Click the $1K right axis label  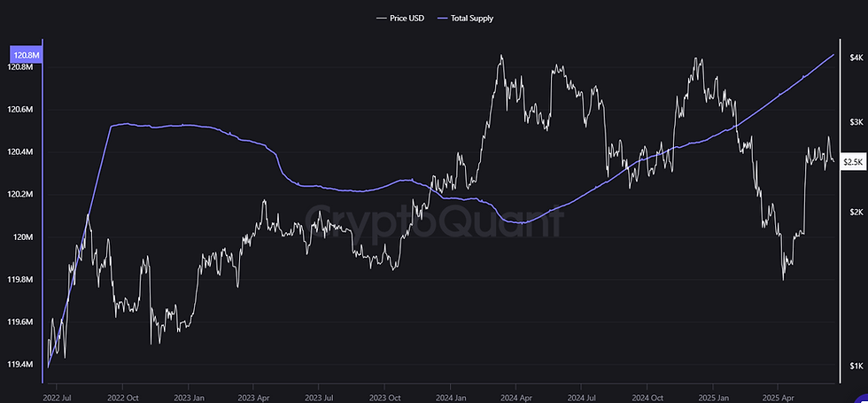point(856,366)
